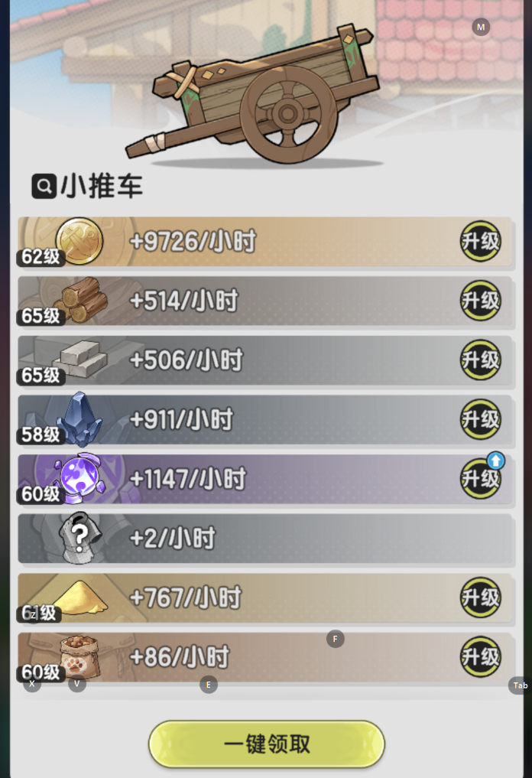Click the Tab shortcut badge
Screen dimensions: 532x778
point(520,685)
